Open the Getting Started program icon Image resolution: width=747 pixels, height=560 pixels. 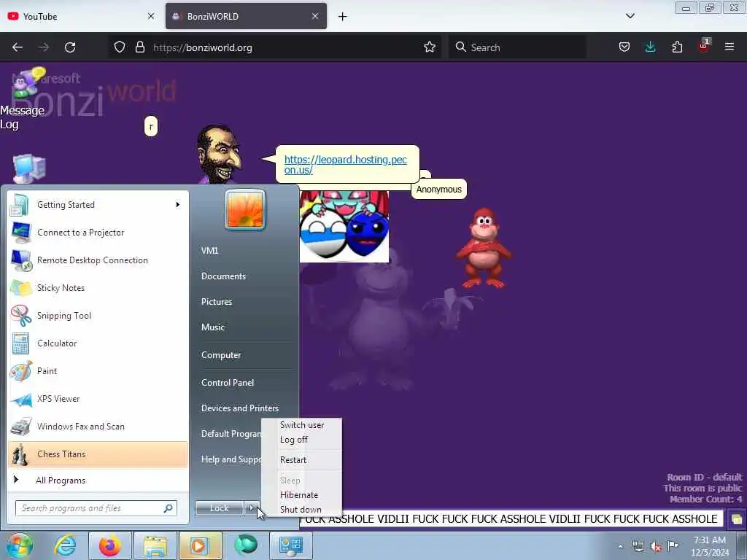click(x=20, y=205)
